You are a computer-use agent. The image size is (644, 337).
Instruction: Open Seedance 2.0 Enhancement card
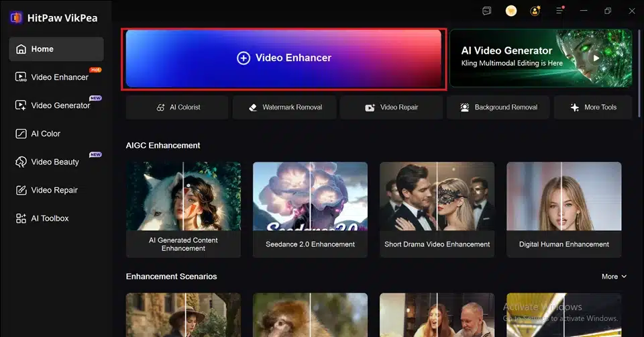tap(310, 209)
